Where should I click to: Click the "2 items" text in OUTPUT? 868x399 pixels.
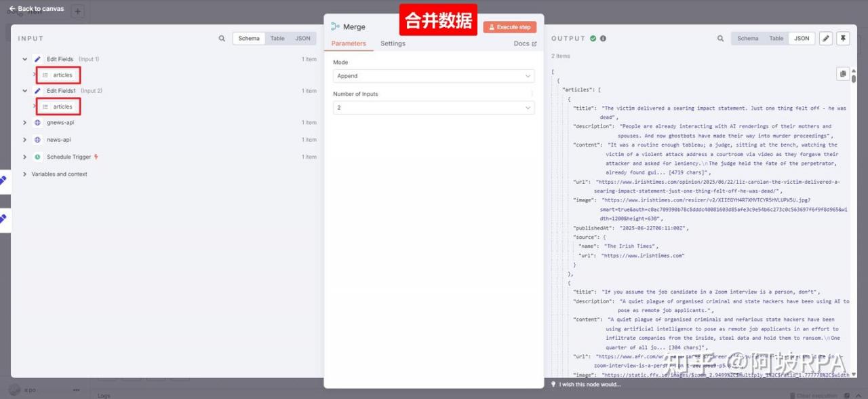(561, 56)
